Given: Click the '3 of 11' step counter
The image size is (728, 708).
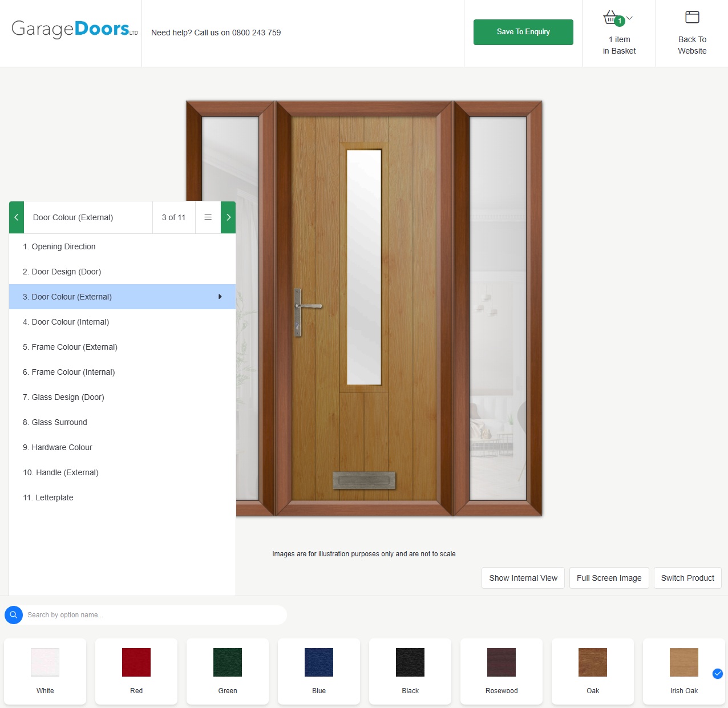Looking at the screenshot, I should click(x=173, y=217).
